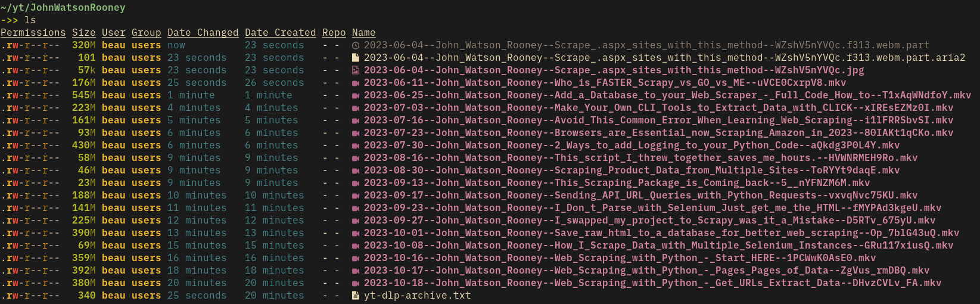The width and height of the screenshot is (980, 304).
Task: Click the Scraping_Product_Data_from_Multiple_Sites file name
Action: 632,170
